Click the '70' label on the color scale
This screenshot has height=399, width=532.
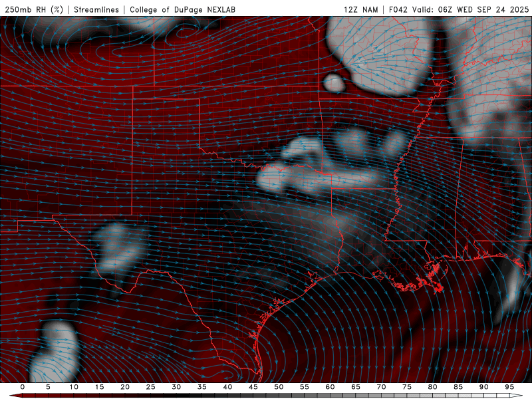coord(381,387)
